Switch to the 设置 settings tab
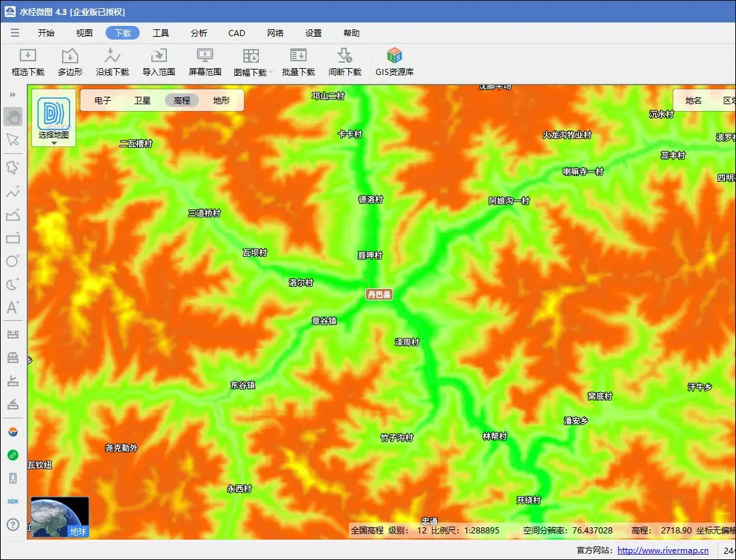 [313, 32]
